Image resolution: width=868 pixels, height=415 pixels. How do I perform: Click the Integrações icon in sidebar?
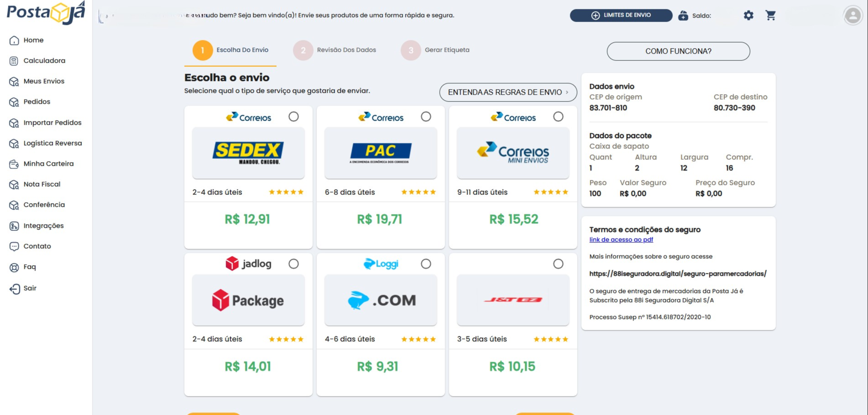pos(14,226)
